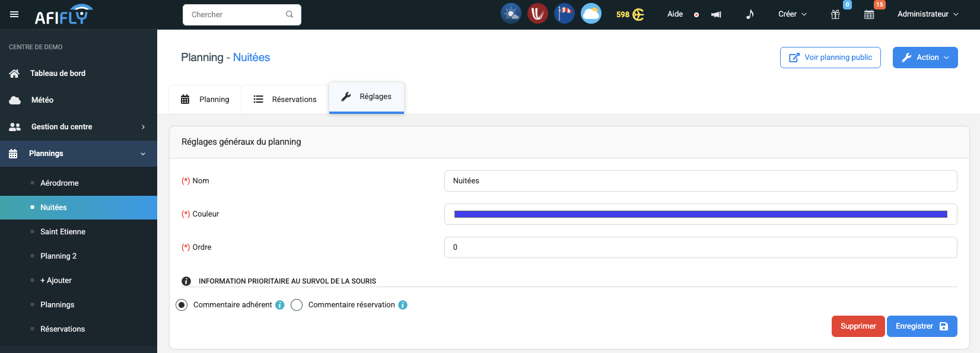
Task: Open the windsock weather icon
Action: pyautogui.click(x=564, y=14)
